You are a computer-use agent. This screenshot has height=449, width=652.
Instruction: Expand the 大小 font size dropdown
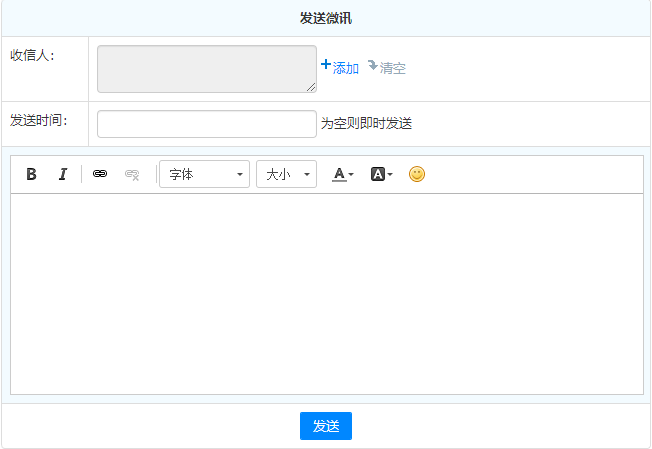click(286, 174)
